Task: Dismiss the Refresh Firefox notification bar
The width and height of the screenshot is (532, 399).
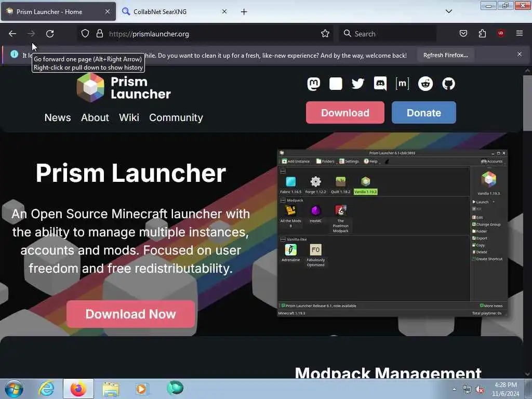Action: pos(520,54)
